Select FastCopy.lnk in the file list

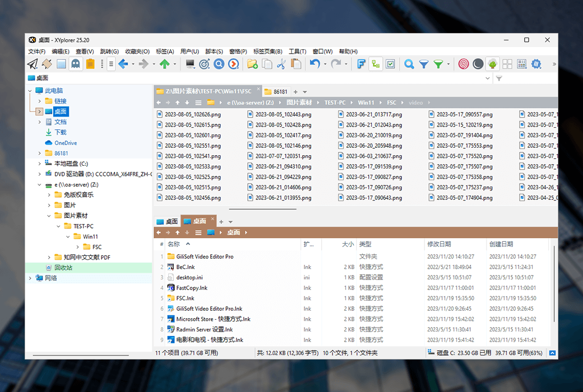tap(192, 288)
